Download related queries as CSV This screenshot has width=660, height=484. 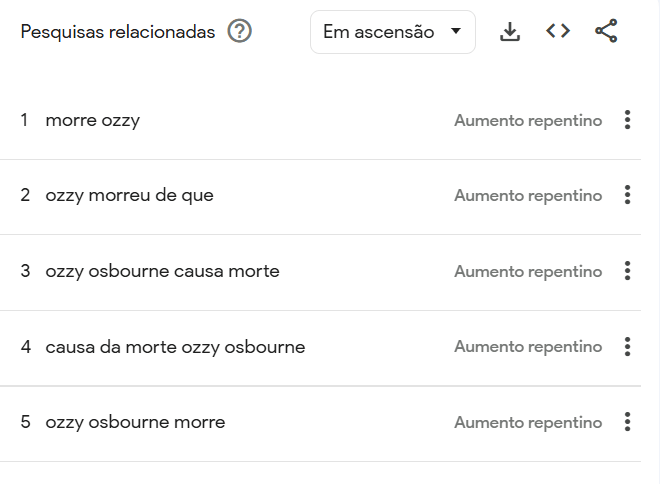coord(510,32)
